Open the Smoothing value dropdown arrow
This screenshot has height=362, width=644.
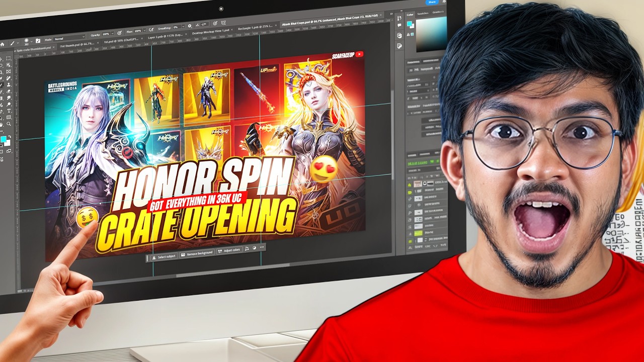[184, 27]
